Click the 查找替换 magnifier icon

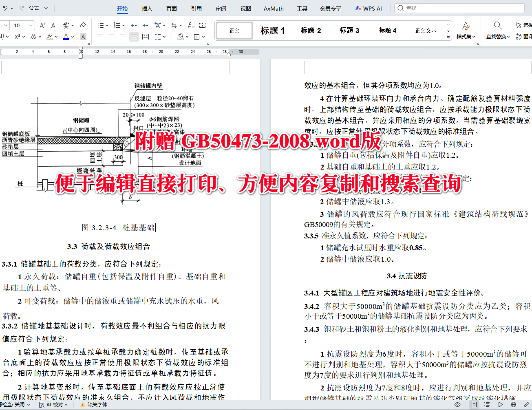coord(497,25)
